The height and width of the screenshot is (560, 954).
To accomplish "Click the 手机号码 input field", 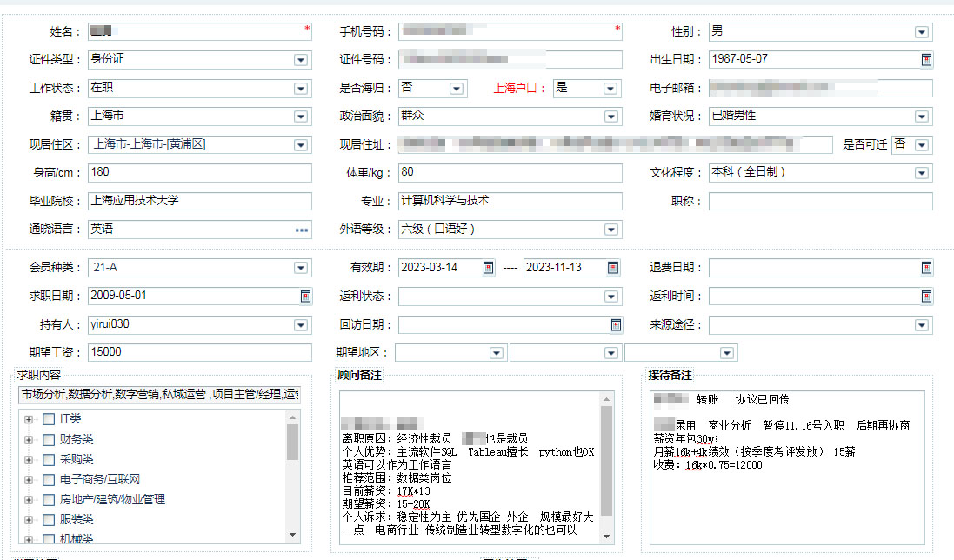I will coord(510,31).
